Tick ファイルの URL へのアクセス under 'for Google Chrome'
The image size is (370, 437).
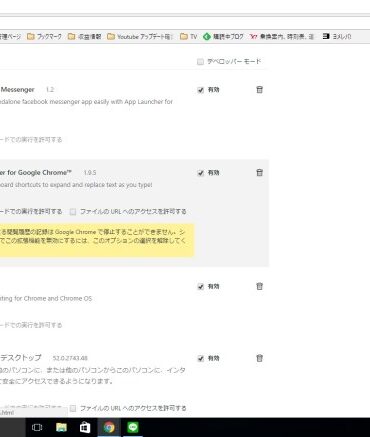point(73,212)
